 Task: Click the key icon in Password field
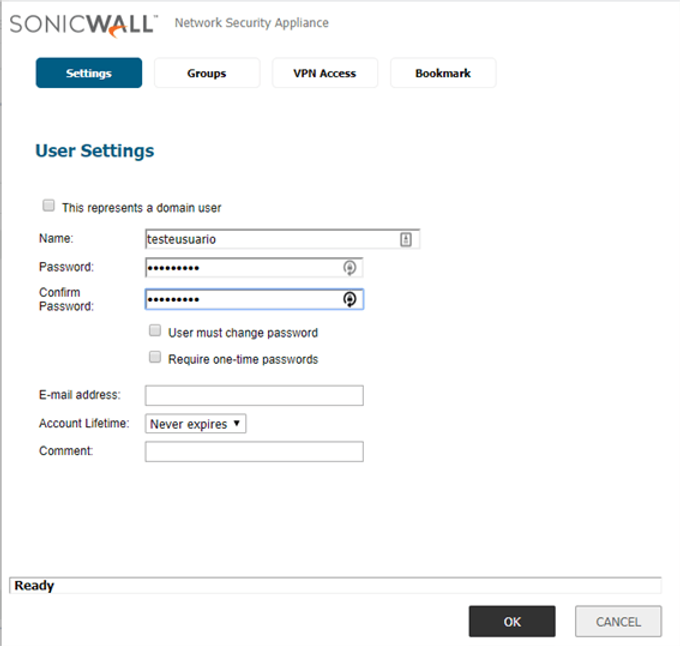[x=350, y=268]
